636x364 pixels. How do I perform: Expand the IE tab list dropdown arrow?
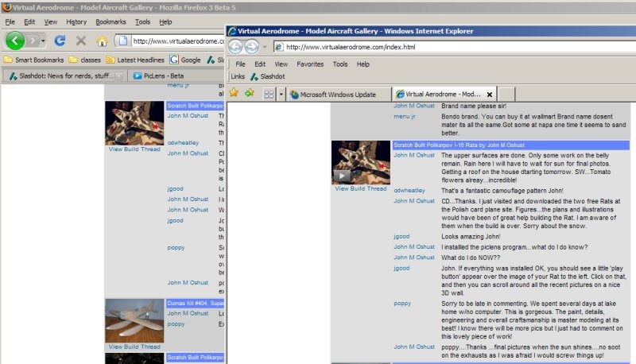click(281, 95)
